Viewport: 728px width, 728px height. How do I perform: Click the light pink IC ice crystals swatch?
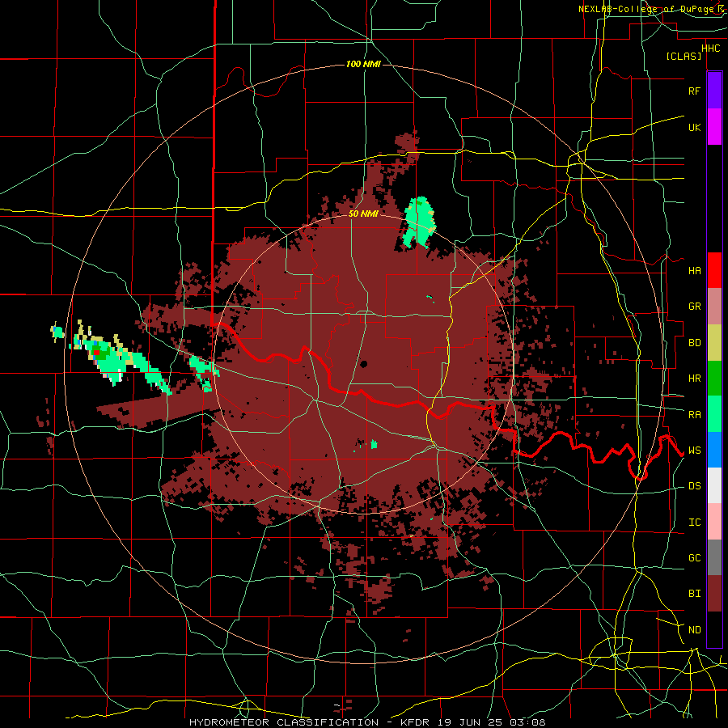point(714,522)
